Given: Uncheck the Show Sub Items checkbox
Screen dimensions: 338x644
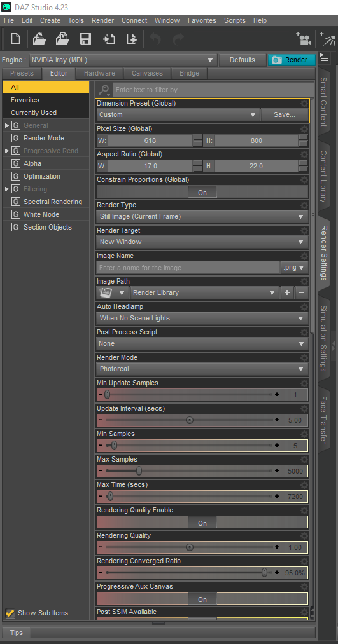Looking at the screenshot, I should click(x=10, y=613).
